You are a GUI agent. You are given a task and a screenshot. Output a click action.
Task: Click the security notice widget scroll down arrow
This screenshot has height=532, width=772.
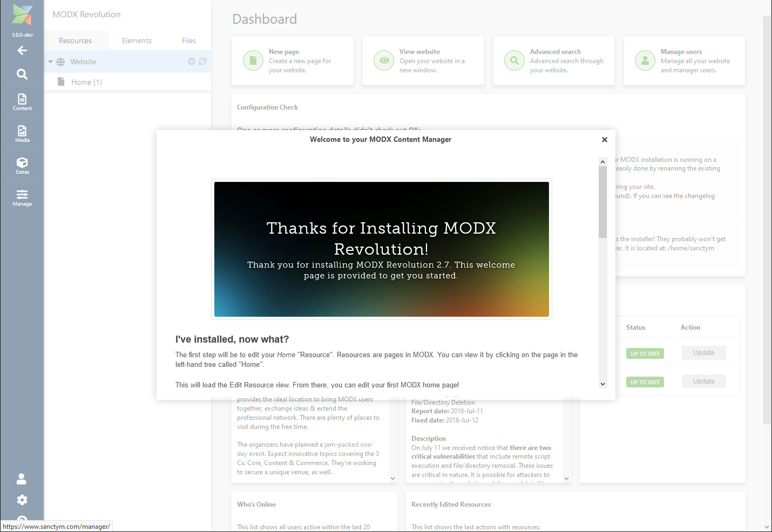(567, 479)
